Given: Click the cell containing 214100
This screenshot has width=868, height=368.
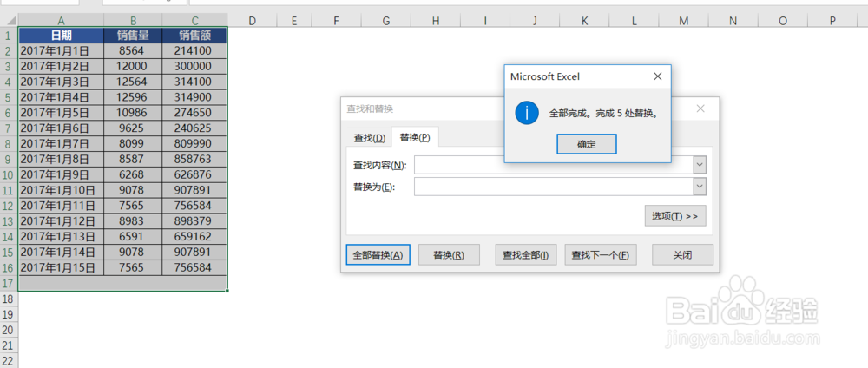Looking at the screenshot, I should point(194,51).
